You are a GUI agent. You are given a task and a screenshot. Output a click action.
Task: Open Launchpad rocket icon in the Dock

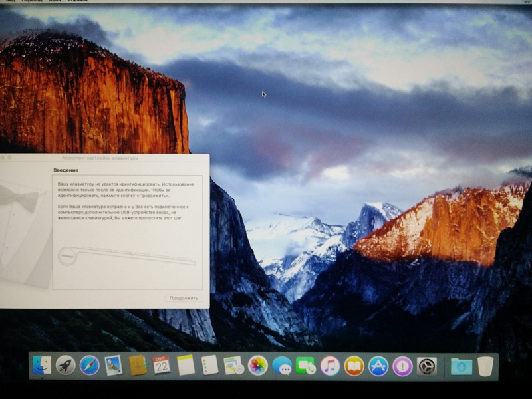(65, 365)
